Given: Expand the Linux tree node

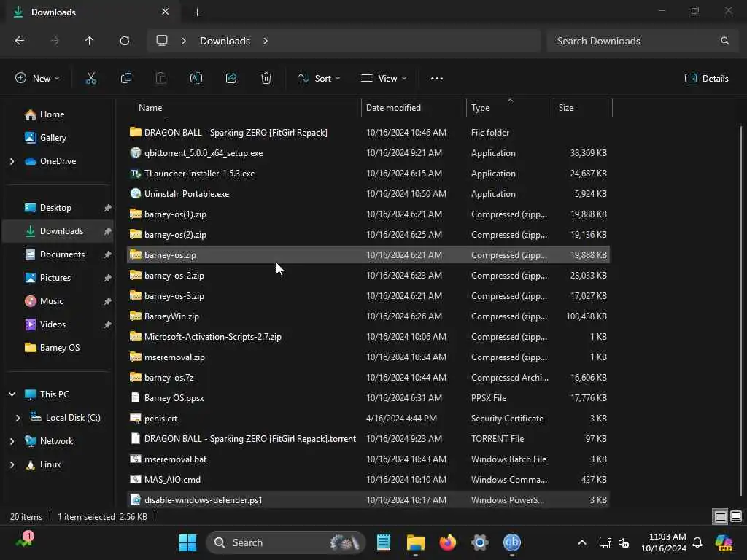Looking at the screenshot, I should click(12, 464).
